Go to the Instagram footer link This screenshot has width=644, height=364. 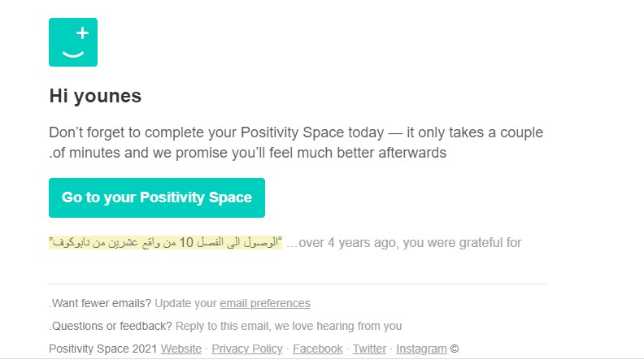pos(420,349)
